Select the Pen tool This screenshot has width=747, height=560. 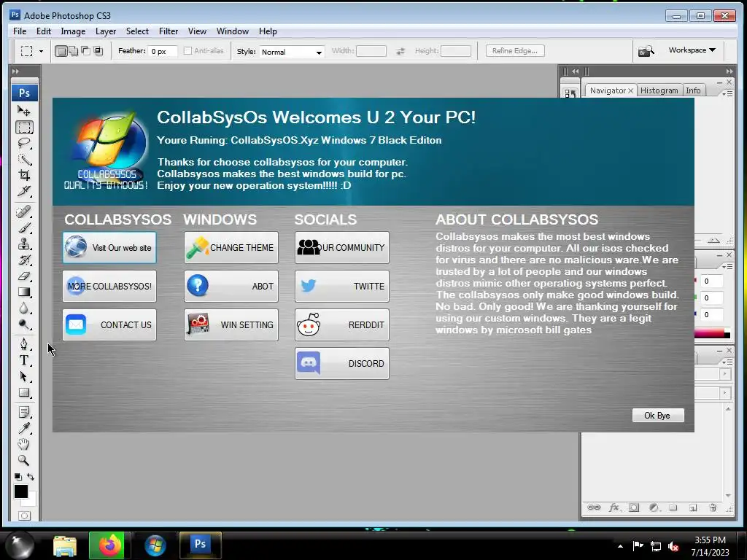(x=24, y=344)
